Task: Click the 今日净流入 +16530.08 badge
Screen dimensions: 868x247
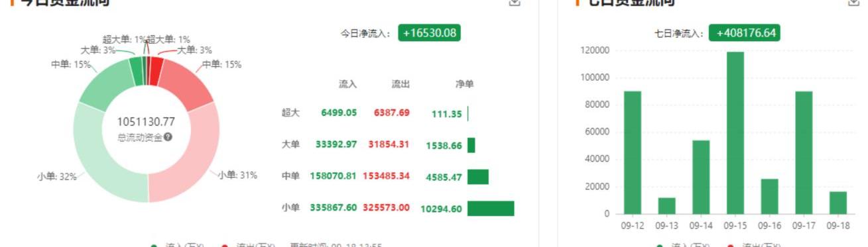Action: tap(429, 33)
